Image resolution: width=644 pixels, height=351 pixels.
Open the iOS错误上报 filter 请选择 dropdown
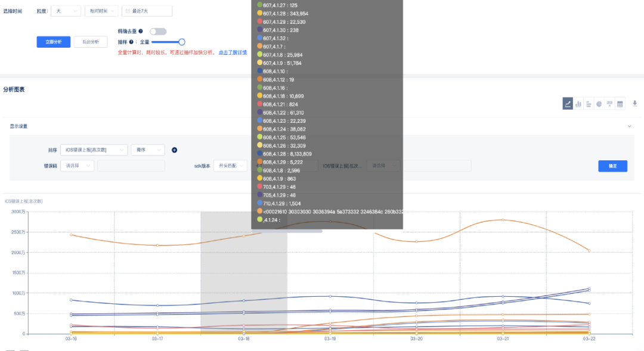click(x=383, y=166)
